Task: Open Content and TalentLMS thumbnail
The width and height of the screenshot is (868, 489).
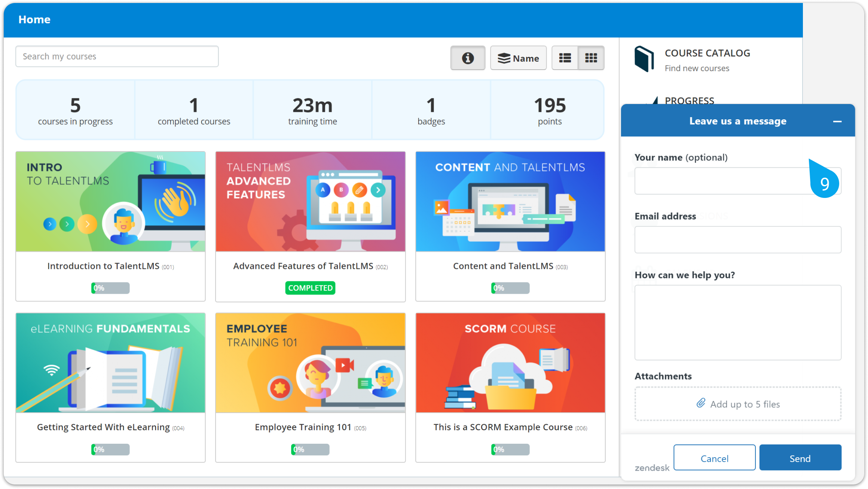Action: tap(510, 202)
